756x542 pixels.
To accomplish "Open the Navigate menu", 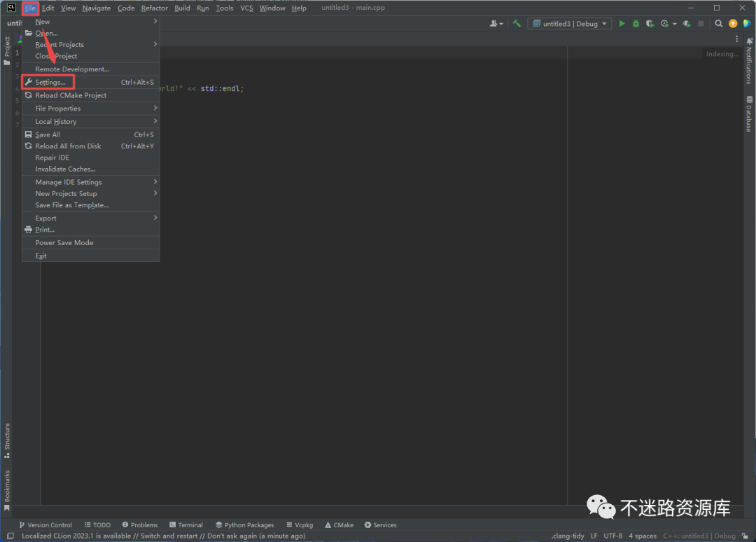I will (97, 8).
